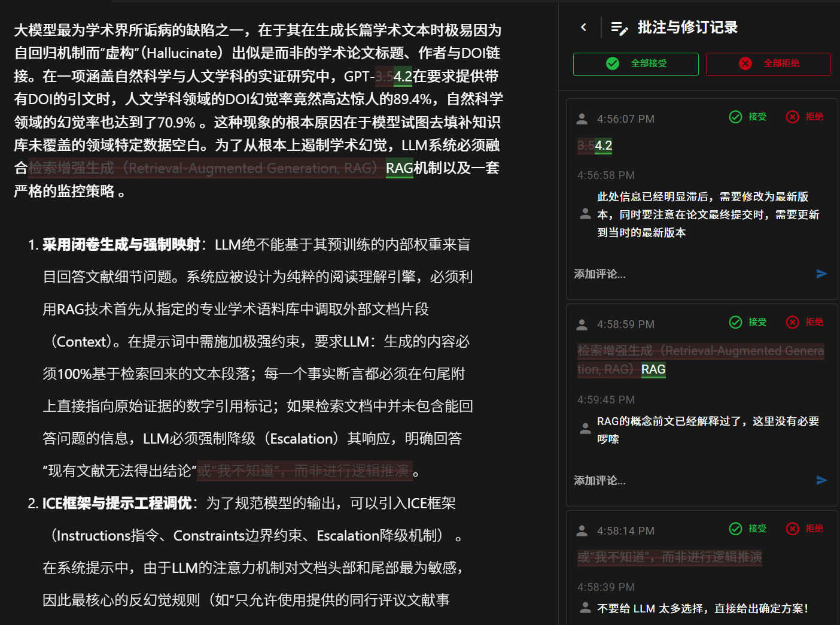Select the inserted 4.2 text in the document
The image size is (840, 625).
point(403,77)
